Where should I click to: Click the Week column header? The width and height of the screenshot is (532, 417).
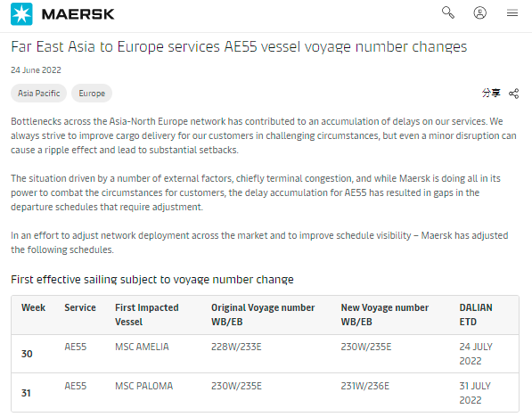point(33,307)
